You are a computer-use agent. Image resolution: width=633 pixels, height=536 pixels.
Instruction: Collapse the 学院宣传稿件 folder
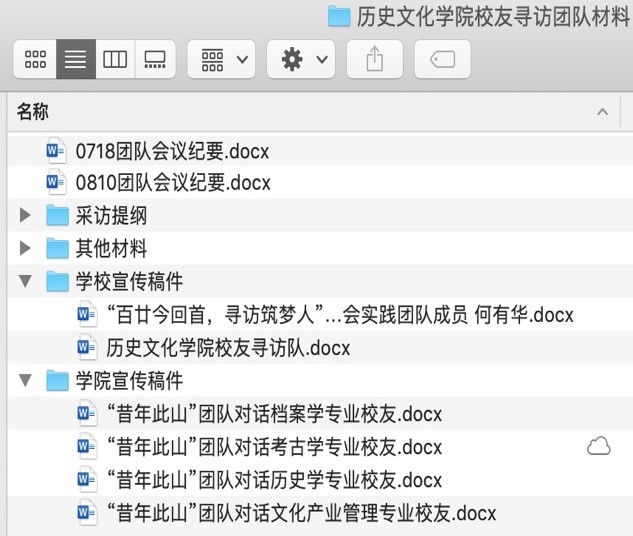25,381
